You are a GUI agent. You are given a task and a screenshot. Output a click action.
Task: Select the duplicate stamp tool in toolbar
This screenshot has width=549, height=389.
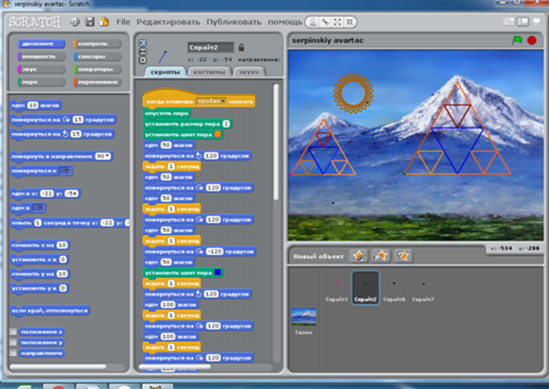(x=313, y=22)
